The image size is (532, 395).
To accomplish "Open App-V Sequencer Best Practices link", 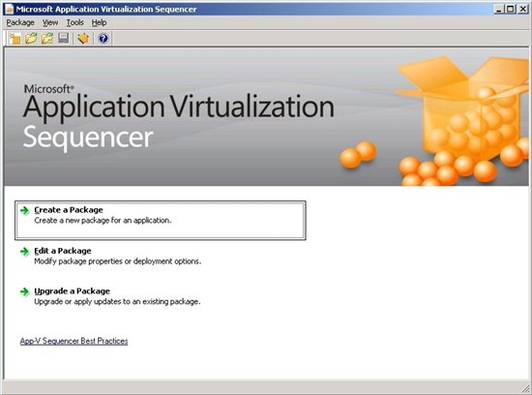I will [x=74, y=341].
